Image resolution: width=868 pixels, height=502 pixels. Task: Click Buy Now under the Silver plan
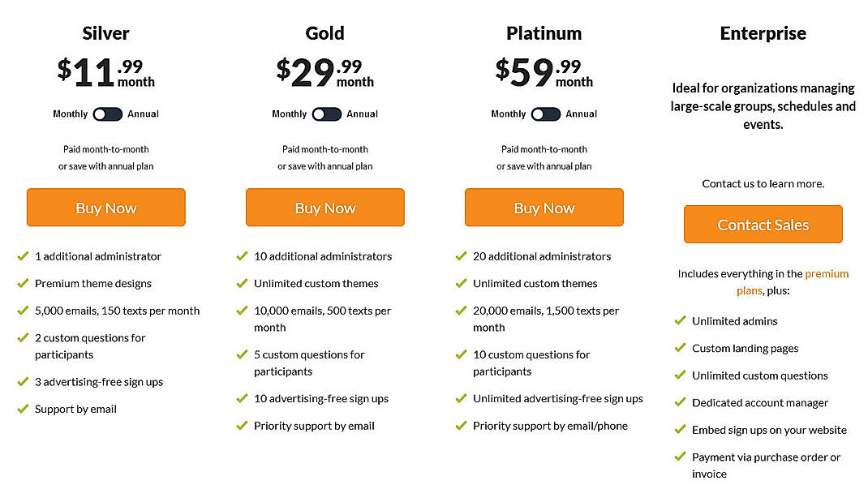[x=105, y=208]
